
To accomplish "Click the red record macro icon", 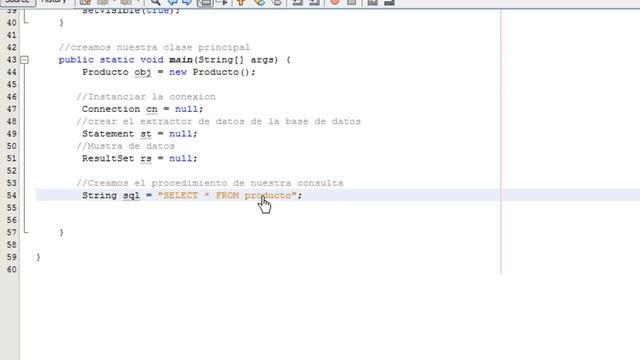I will pos(335,2).
